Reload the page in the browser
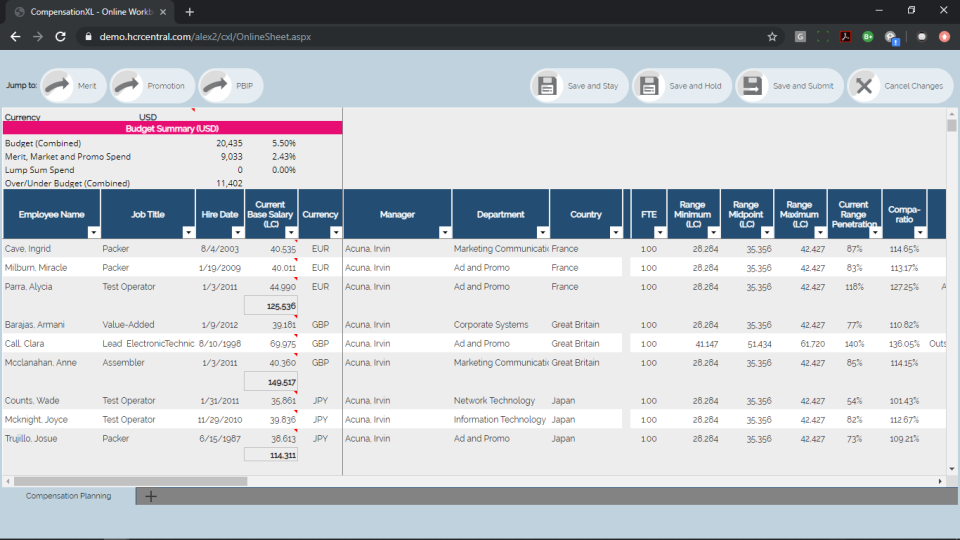Image resolution: width=960 pixels, height=540 pixels. pyautogui.click(x=60, y=37)
